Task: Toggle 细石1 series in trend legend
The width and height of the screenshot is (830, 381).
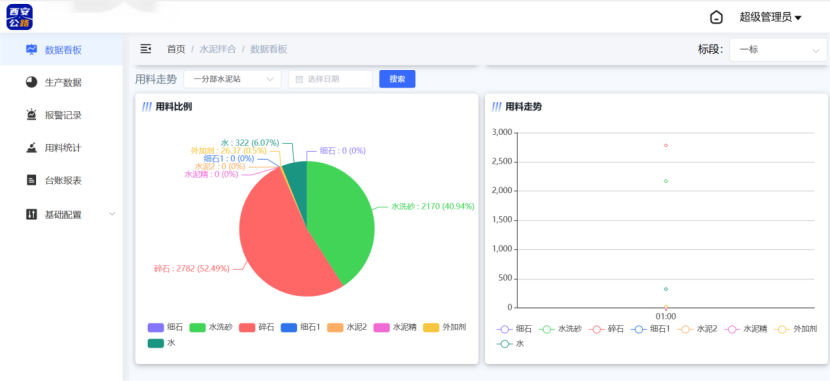Action: tap(652, 329)
